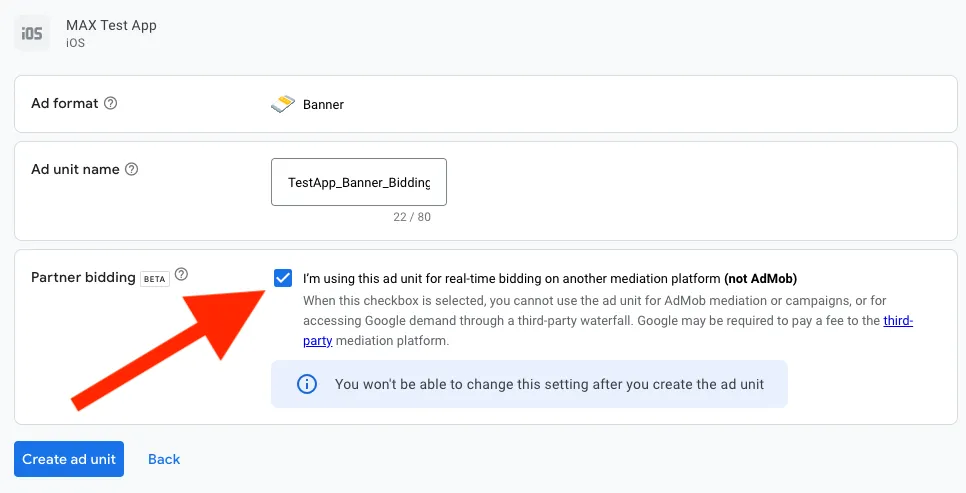Click the Banner ad format icon
966x493 pixels.
tap(283, 103)
